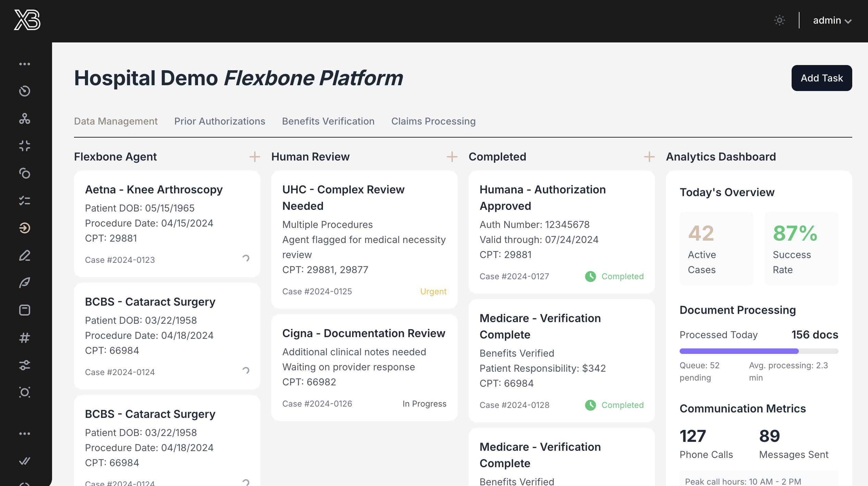Switch to the Data Management tab
Image resolution: width=868 pixels, height=486 pixels.
click(x=116, y=121)
